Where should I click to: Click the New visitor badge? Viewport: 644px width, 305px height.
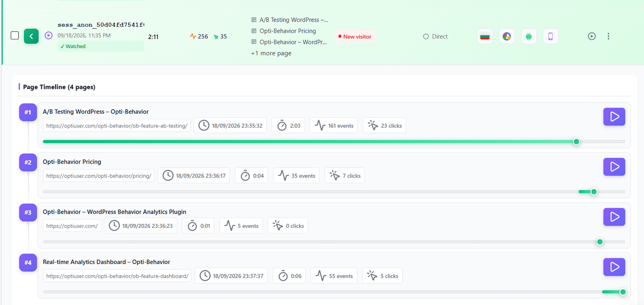tap(355, 36)
